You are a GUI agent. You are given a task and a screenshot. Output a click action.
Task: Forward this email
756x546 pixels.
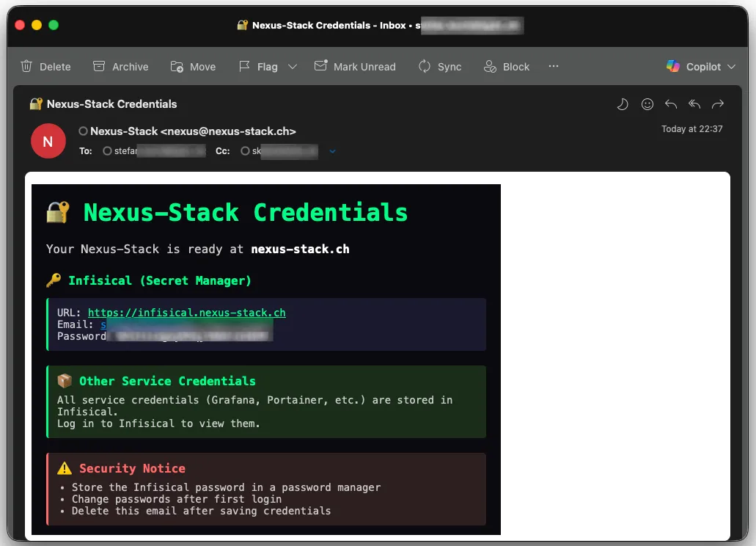(x=718, y=104)
